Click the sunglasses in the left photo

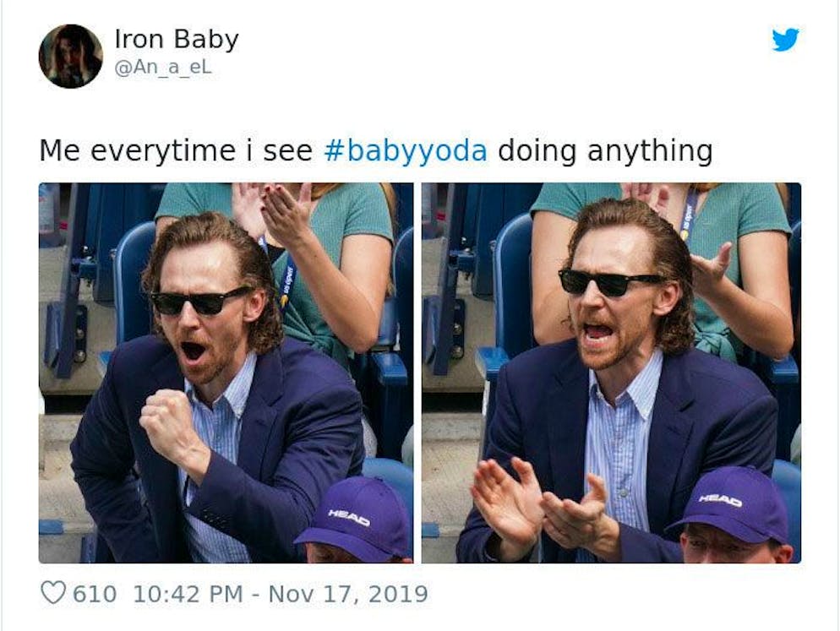(x=200, y=302)
